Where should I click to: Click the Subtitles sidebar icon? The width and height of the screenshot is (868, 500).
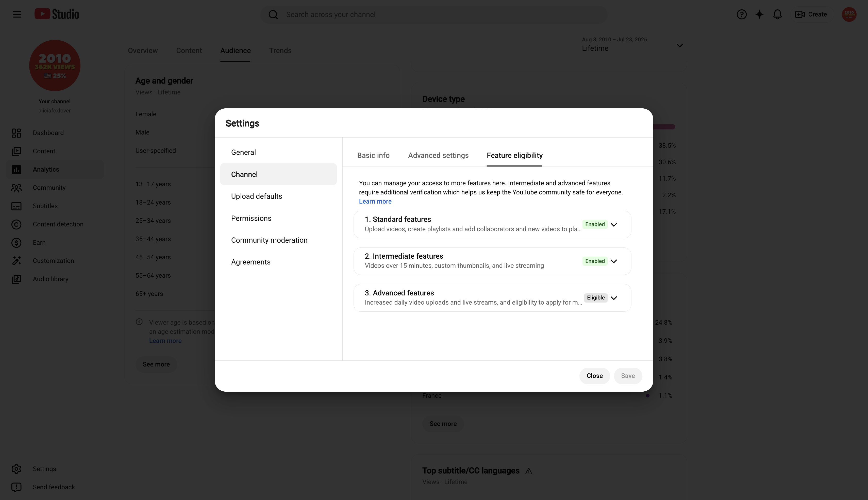pos(16,206)
